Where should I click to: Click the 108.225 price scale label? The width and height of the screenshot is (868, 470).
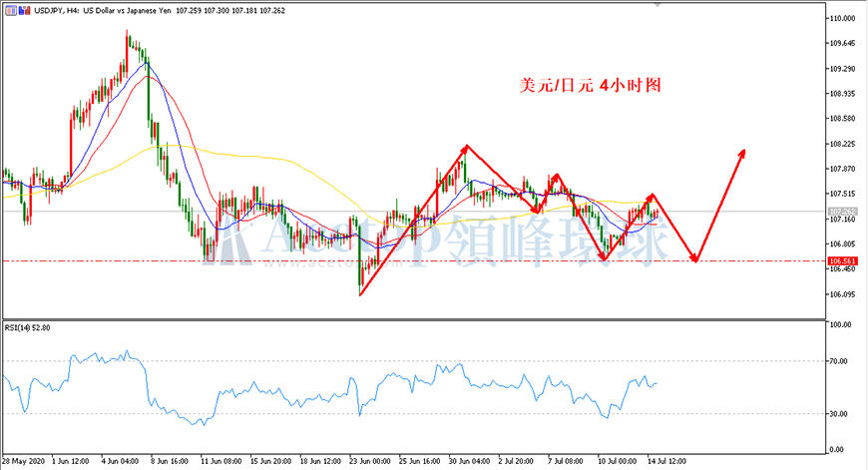click(x=842, y=144)
